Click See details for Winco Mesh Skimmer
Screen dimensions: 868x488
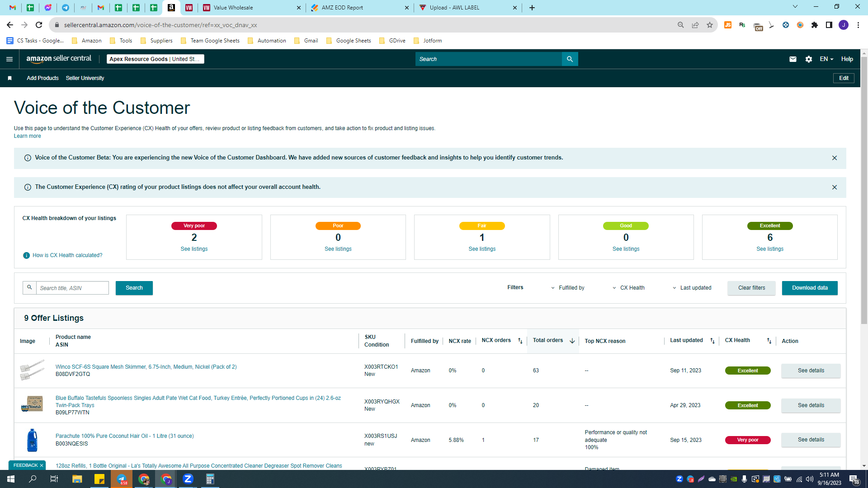(811, 371)
